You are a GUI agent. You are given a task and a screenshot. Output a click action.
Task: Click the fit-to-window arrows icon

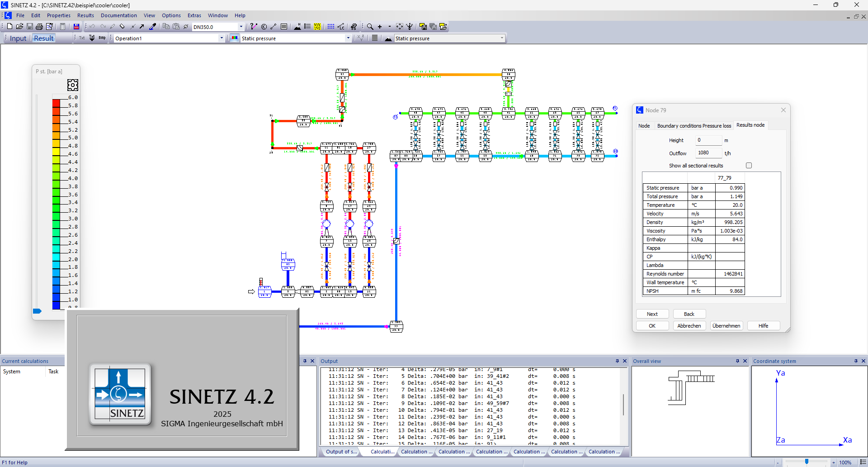(x=400, y=27)
